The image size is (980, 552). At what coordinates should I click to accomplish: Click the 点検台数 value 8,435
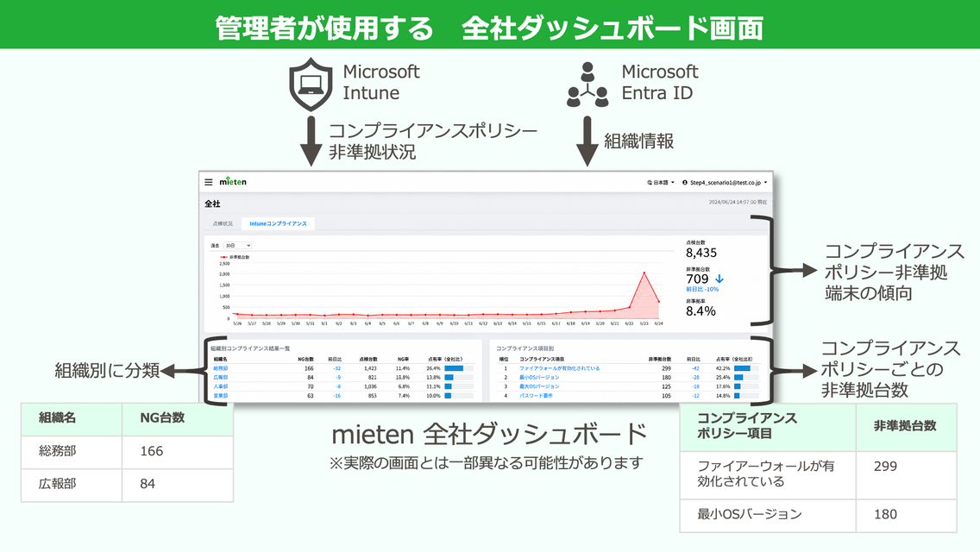701,254
